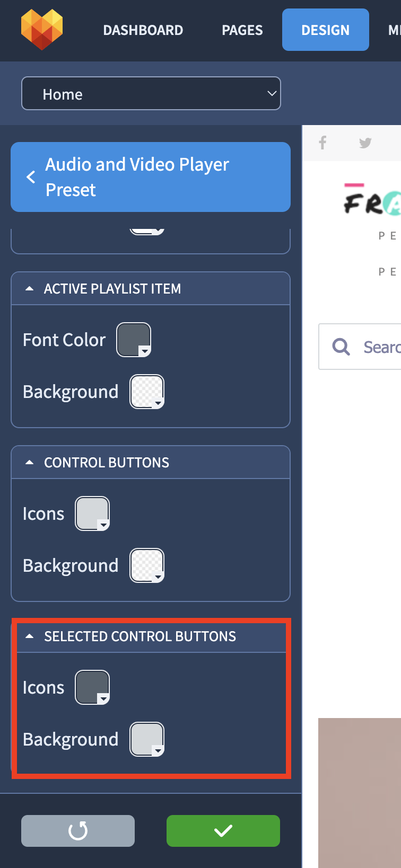
Task: Pick Control Buttons Background color swatch
Action: (x=147, y=565)
